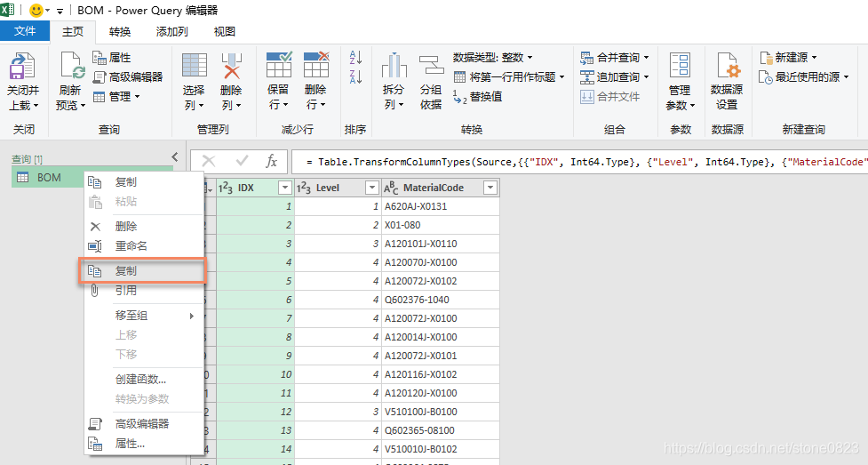Expand the New Source (新建源) dropdown

pyautogui.click(x=815, y=57)
